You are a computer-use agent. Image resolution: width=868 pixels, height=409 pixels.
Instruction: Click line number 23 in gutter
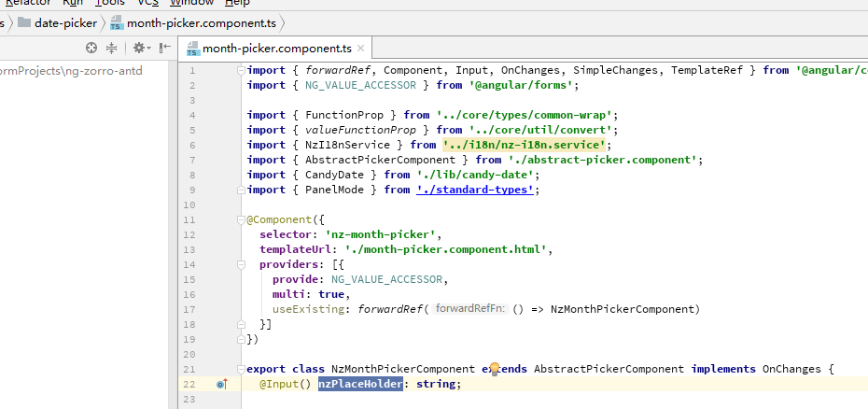189,399
